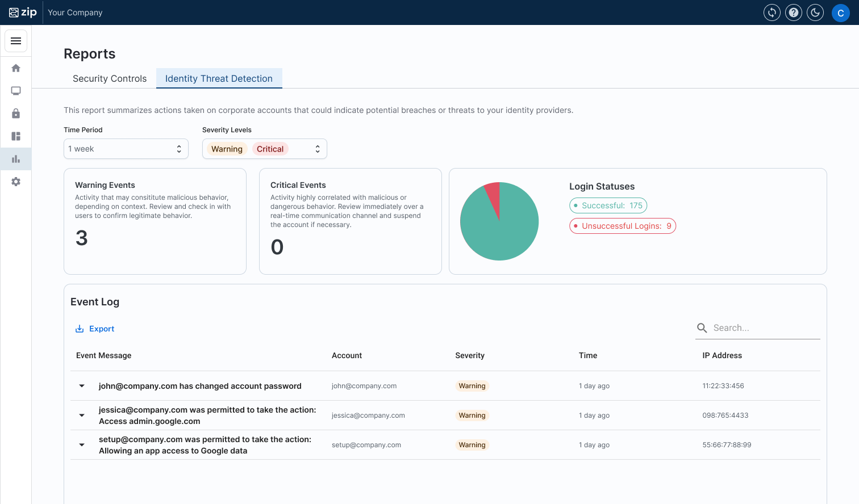Viewport: 859px width, 504px height.
Task: Switch to the Security Controls tab
Action: (110, 78)
